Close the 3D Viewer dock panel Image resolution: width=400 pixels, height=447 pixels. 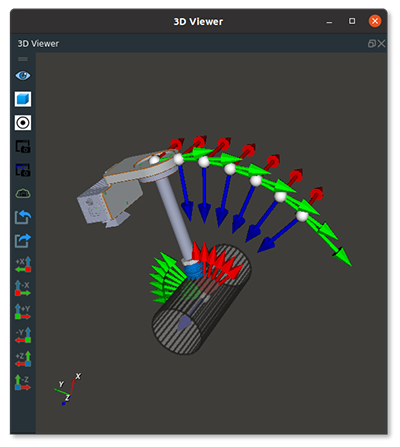[x=382, y=43]
